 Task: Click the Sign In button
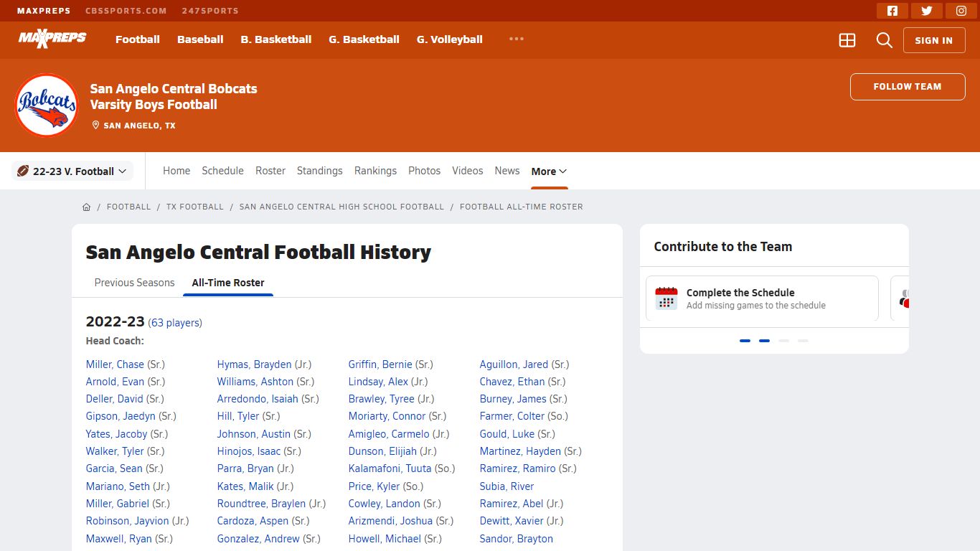coord(934,40)
